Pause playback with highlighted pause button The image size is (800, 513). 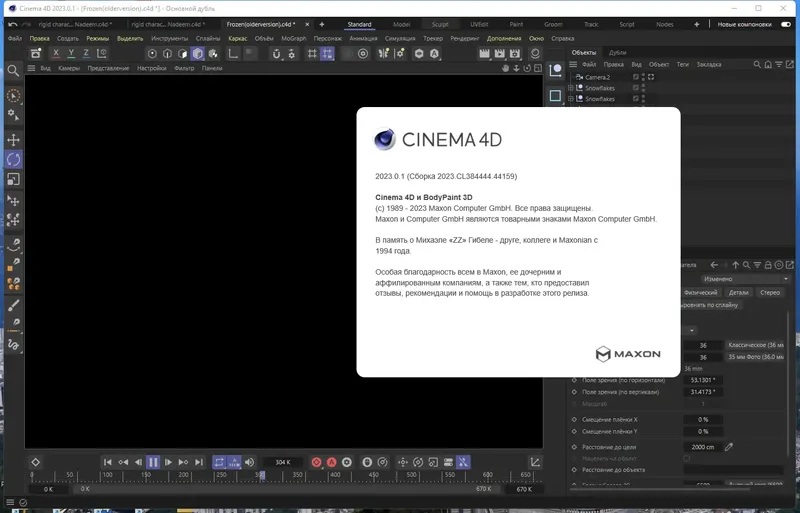click(x=153, y=462)
